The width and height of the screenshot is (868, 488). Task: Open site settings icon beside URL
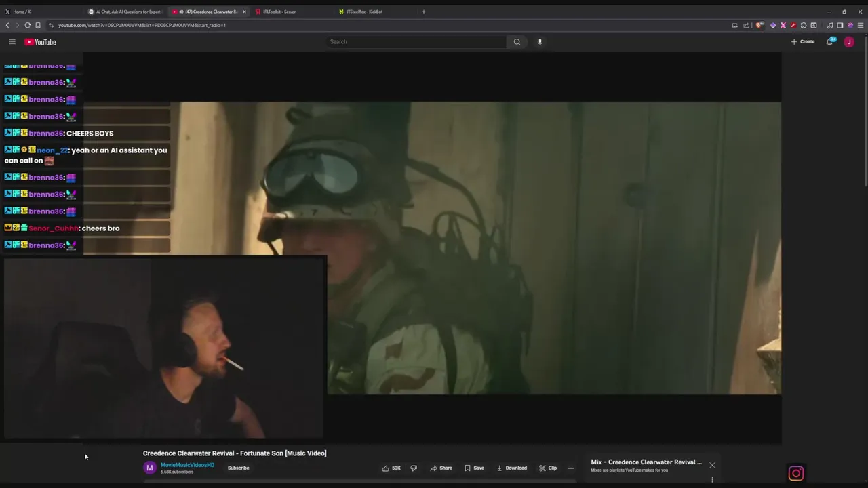[x=51, y=25]
